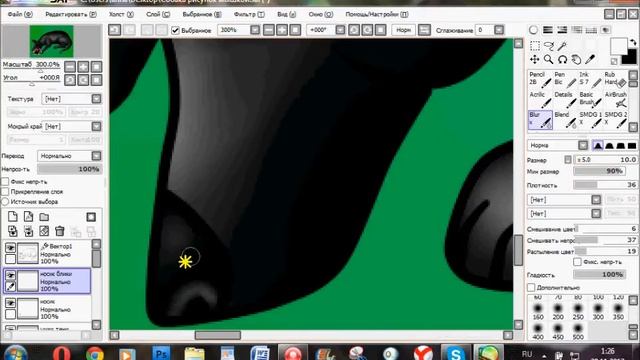The width and height of the screenshot is (640, 360).
Task: Open the Слой menu
Action: coord(158,14)
